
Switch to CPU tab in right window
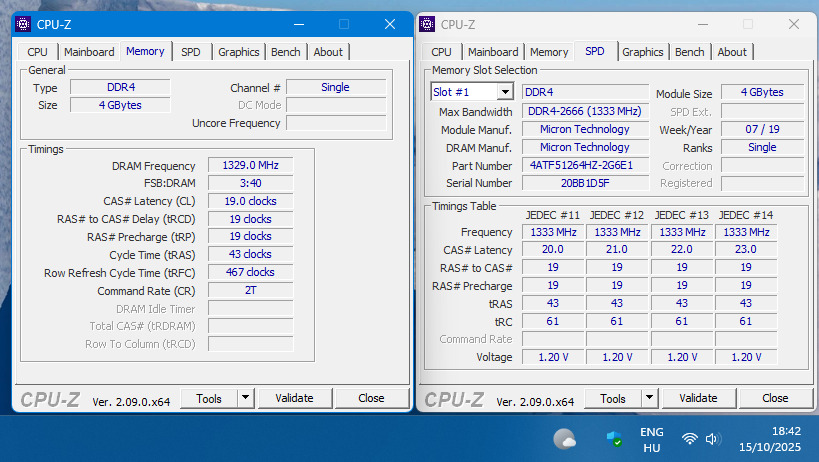click(441, 52)
